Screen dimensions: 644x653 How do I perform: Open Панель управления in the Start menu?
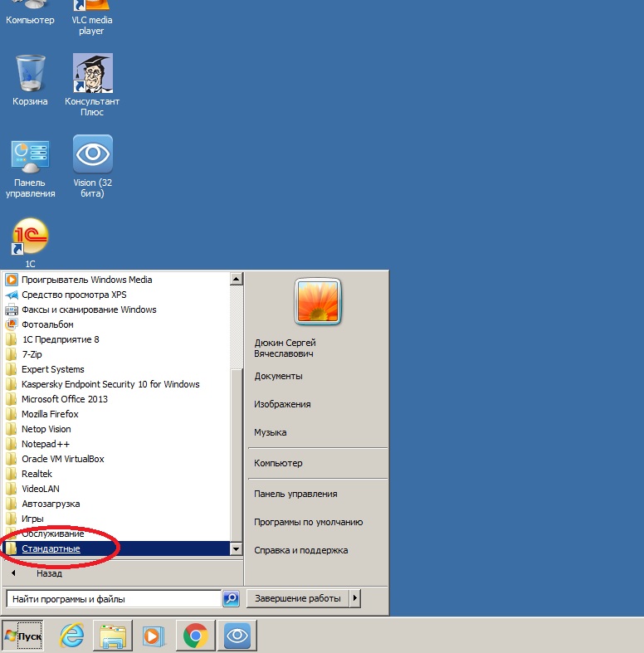(295, 494)
